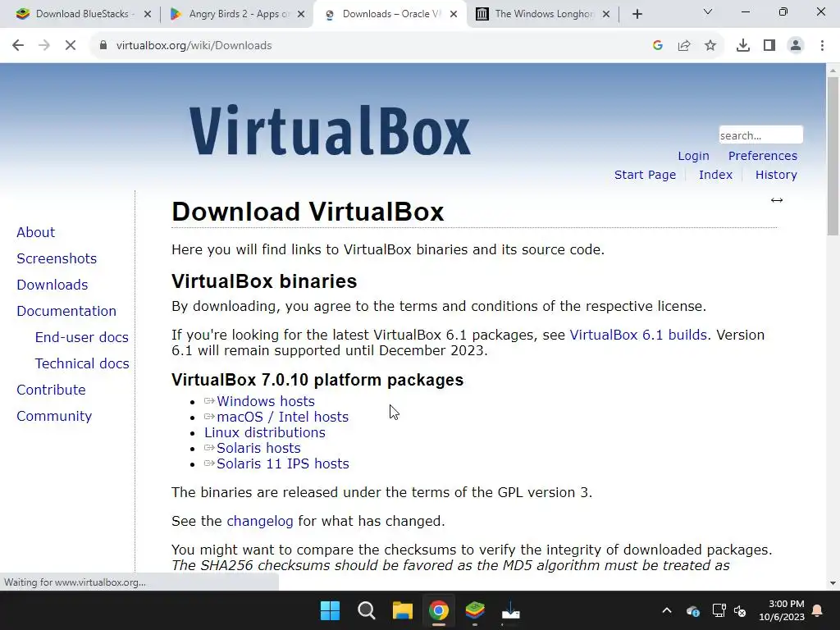Open the installer download taskbar icon
The height and width of the screenshot is (630, 840).
[x=510, y=610]
